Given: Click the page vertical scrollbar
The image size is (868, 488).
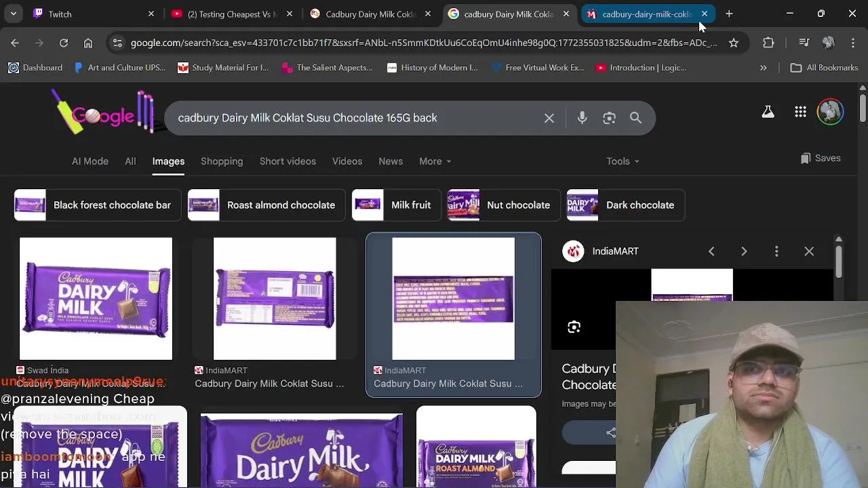Looking at the screenshot, I should [863, 108].
